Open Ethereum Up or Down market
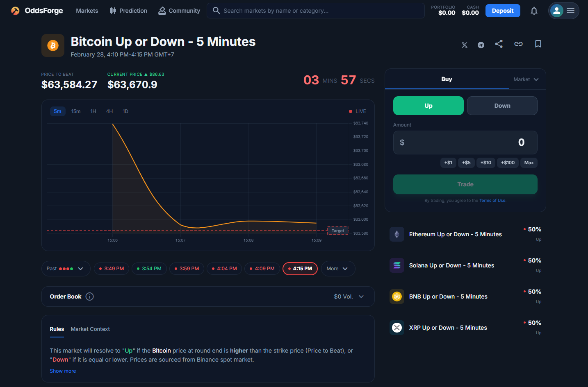 (465, 234)
